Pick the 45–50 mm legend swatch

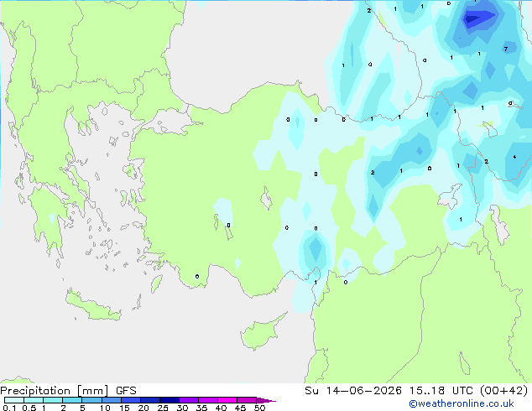click(247, 400)
